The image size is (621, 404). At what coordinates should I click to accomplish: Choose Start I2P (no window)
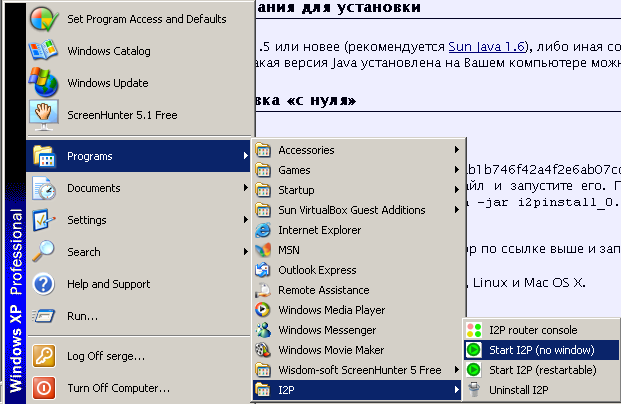click(541, 350)
